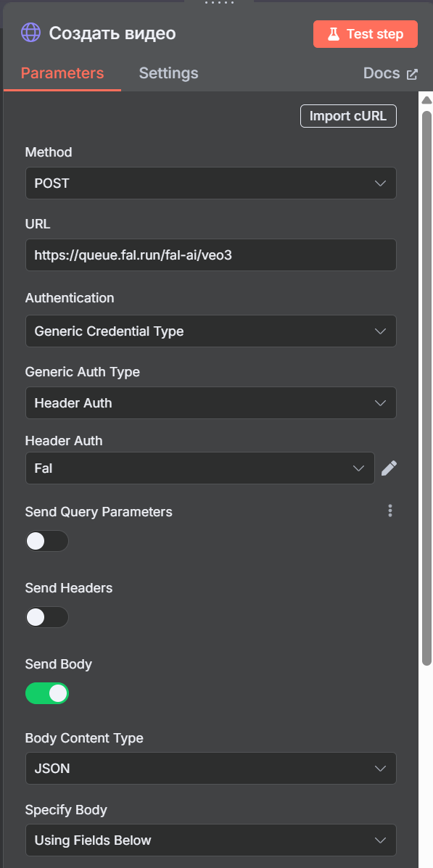The height and width of the screenshot is (868, 433).
Task: Click the dotted drag handle at panel top
Action: 219,3
